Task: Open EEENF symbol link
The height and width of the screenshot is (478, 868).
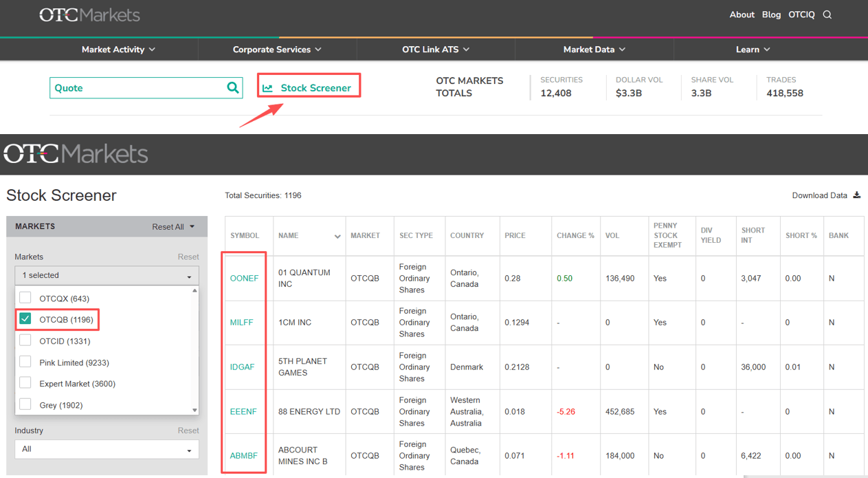Action: coord(243,412)
